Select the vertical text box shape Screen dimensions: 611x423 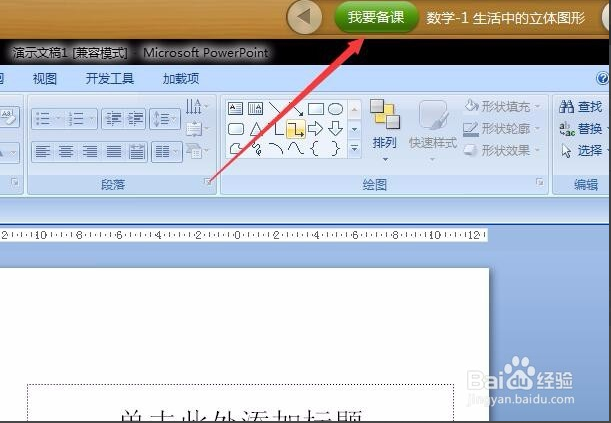[255, 108]
